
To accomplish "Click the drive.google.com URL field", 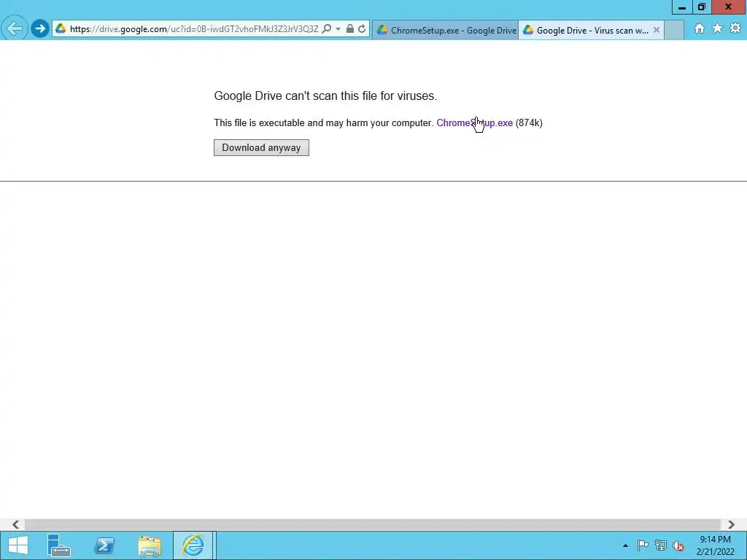I will [x=194, y=29].
